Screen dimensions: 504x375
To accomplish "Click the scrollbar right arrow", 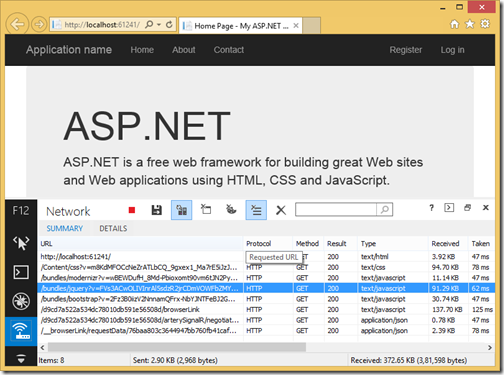I will (490, 347).
